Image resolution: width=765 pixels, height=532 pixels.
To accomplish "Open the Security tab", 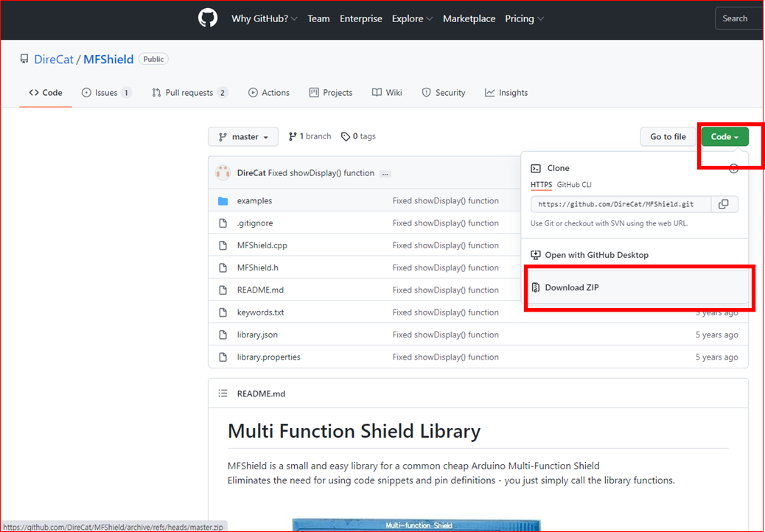I will tap(444, 93).
